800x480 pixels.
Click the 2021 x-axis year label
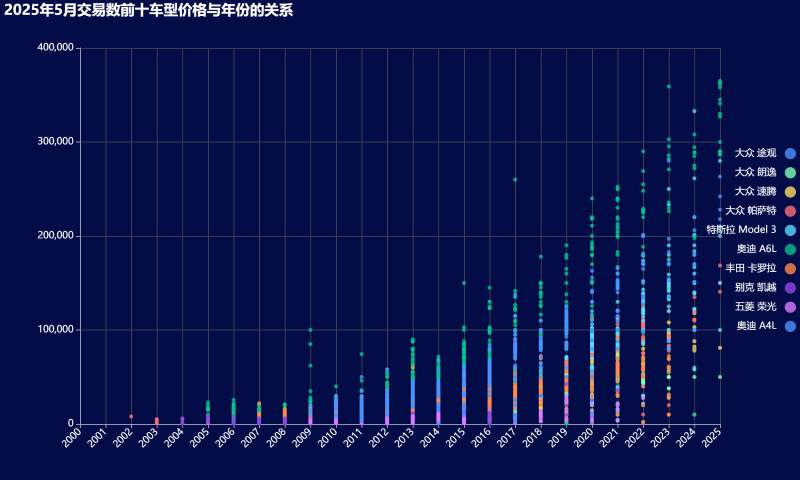(609, 437)
